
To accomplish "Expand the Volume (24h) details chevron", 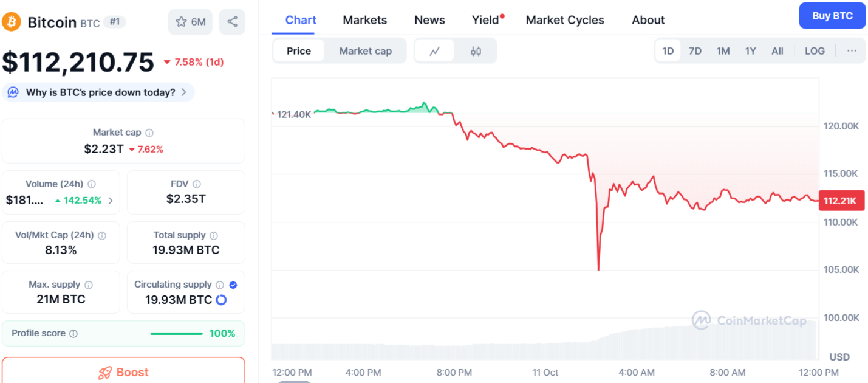I will click(x=111, y=201).
